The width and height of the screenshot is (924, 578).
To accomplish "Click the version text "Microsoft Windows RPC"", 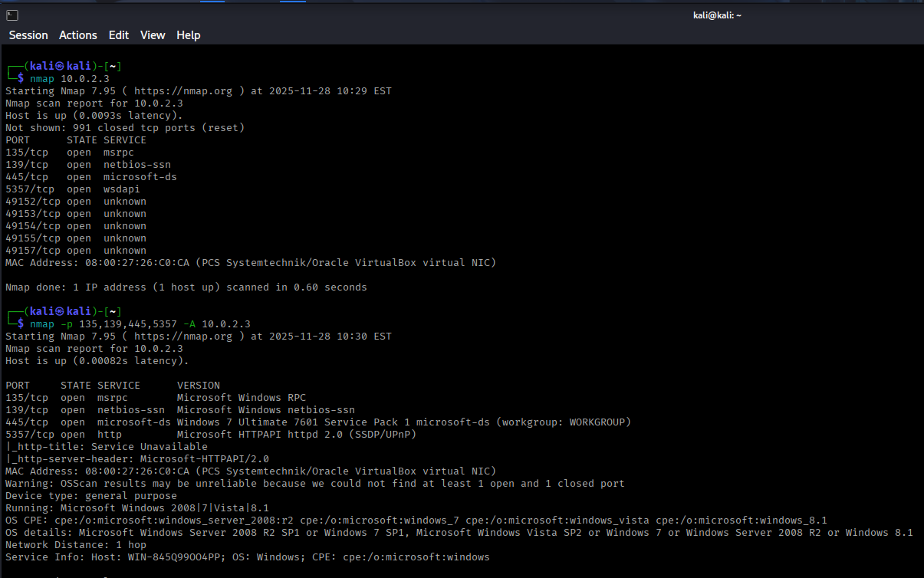I will [242, 398].
